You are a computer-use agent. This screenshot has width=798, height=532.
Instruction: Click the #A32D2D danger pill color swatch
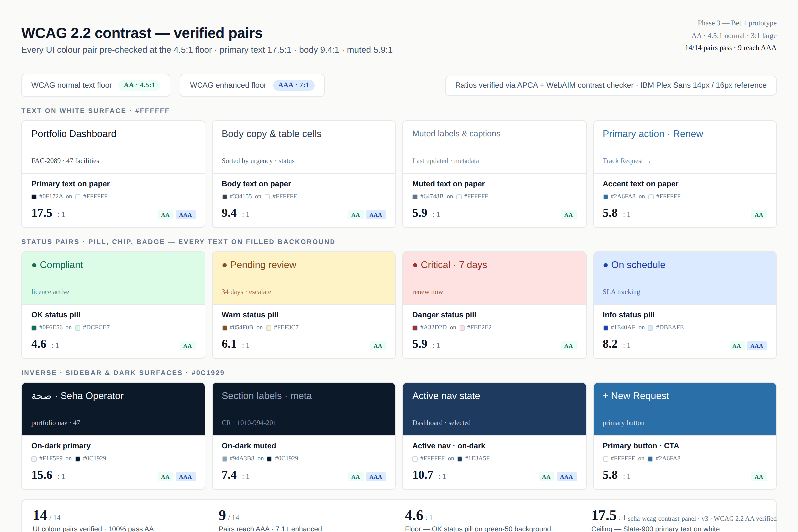(x=415, y=328)
